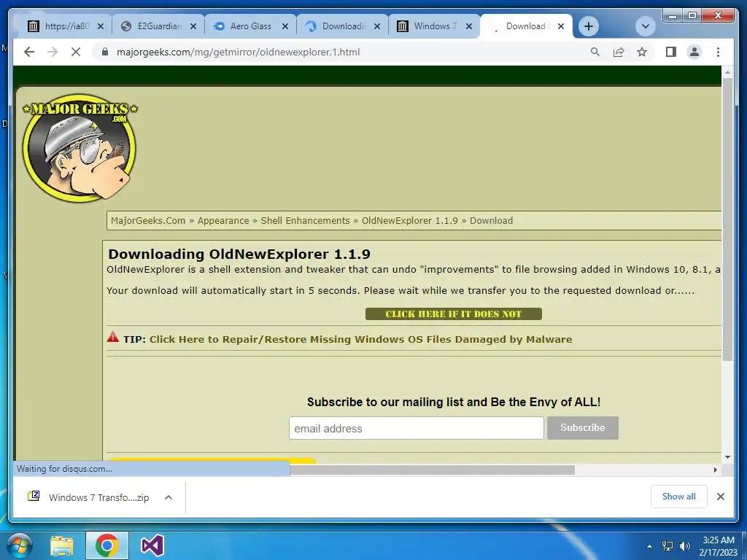Open Appearance breadcrumb link
This screenshot has height=560, width=747.
[223, 220]
